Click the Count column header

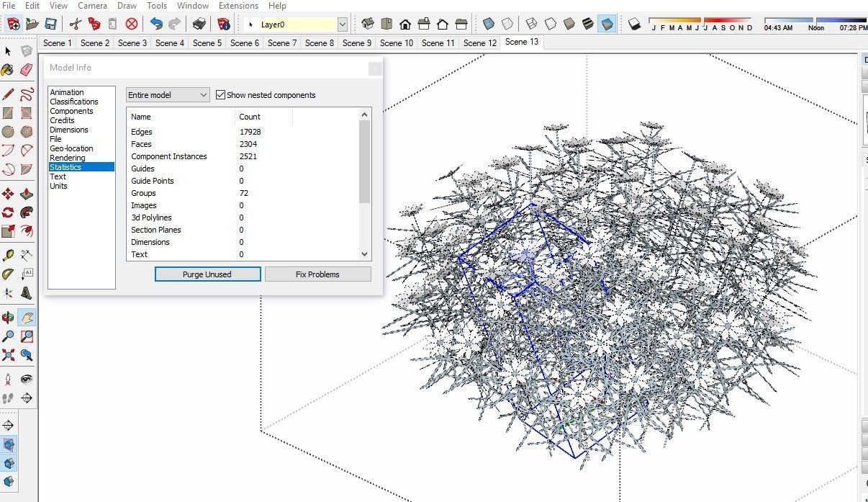click(x=263, y=117)
